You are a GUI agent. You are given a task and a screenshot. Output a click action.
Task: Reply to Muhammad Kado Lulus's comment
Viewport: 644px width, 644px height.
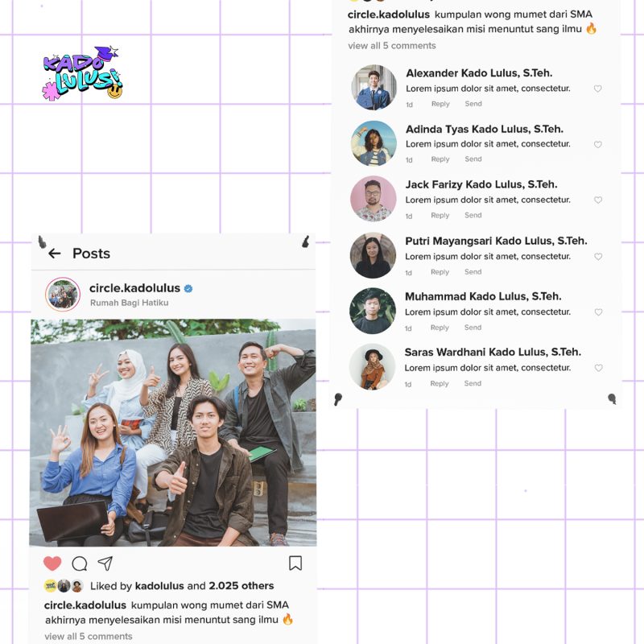click(440, 328)
